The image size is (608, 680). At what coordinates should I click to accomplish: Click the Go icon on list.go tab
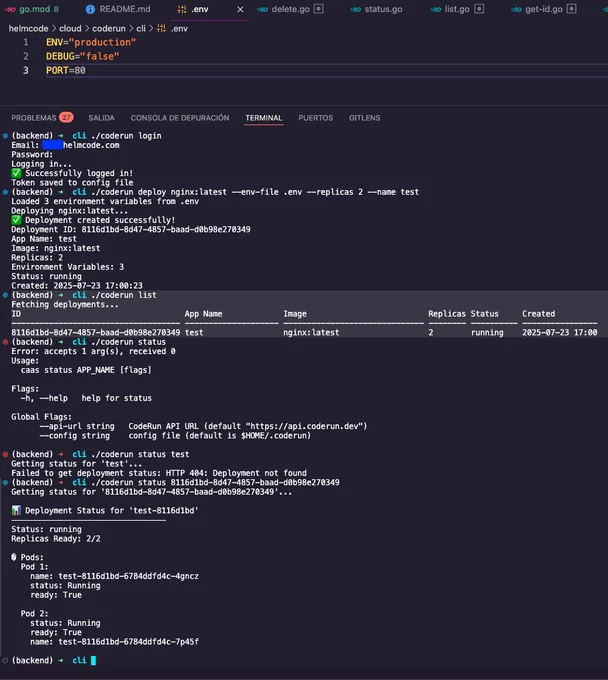click(x=436, y=9)
